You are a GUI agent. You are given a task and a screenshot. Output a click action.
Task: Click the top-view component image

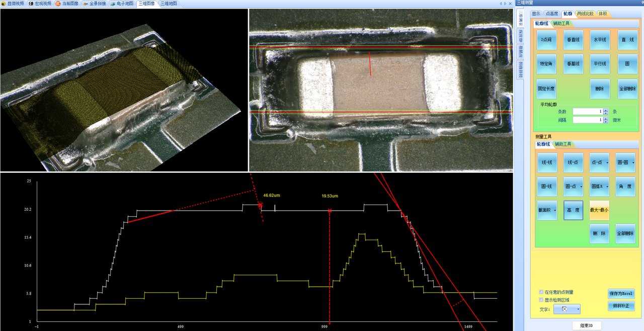(x=381, y=90)
